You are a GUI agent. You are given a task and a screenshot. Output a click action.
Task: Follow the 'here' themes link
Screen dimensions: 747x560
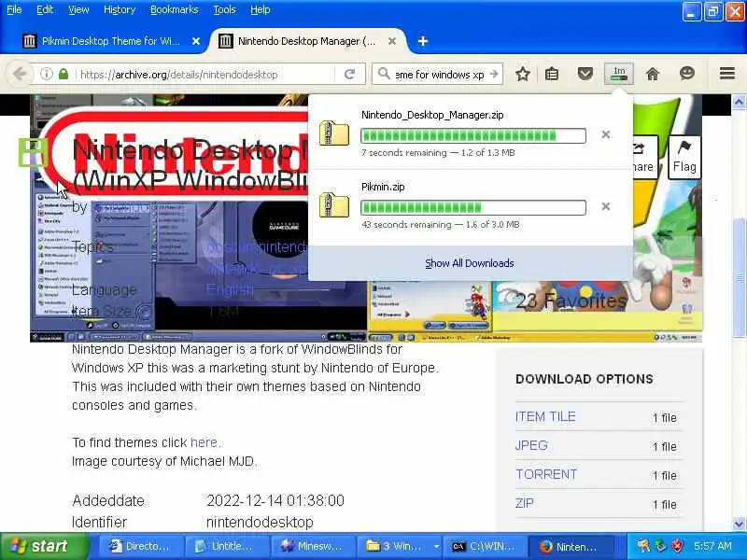[204, 442]
